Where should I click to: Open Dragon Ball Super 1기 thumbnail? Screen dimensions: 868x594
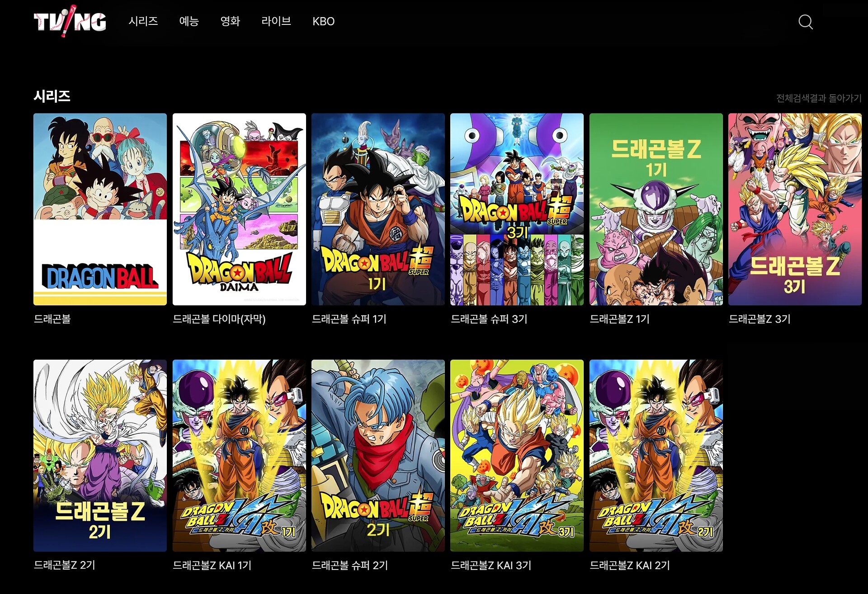coord(378,209)
